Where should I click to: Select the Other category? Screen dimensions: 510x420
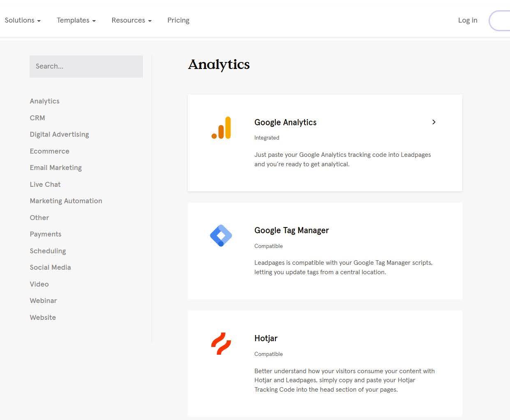coord(39,218)
